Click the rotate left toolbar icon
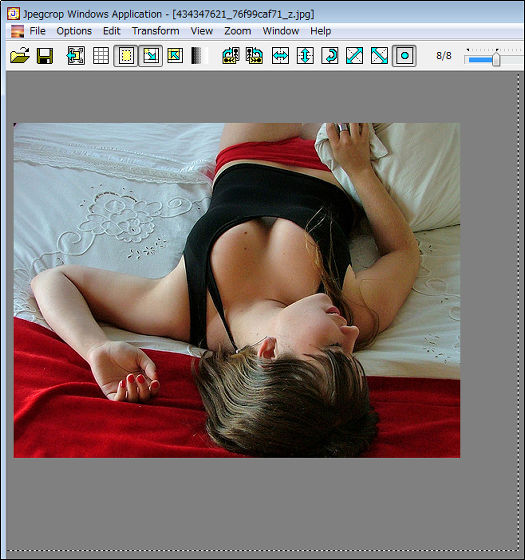Viewport: 525px width, 560px height. click(231, 56)
